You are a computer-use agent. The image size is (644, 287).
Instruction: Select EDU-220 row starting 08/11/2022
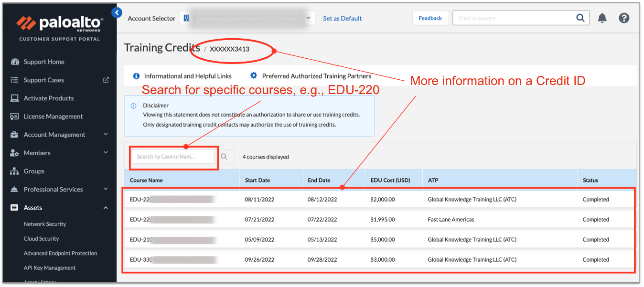pos(380,200)
